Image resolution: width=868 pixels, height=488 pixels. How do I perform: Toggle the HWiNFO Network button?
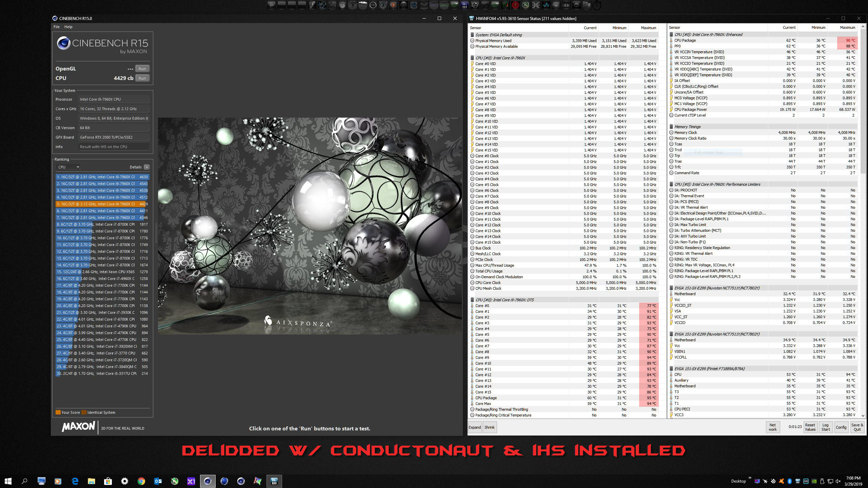click(x=772, y=427)
